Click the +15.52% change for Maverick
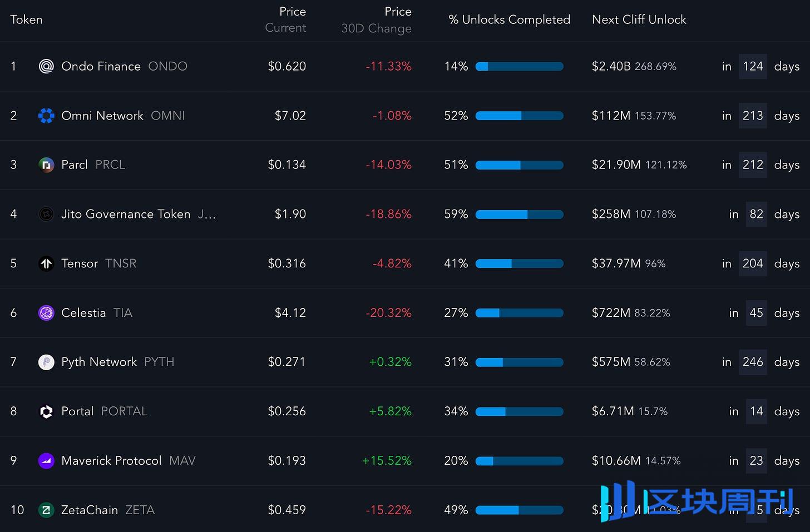The height and width of the screenshot is (532, 810). click(387, 461)
